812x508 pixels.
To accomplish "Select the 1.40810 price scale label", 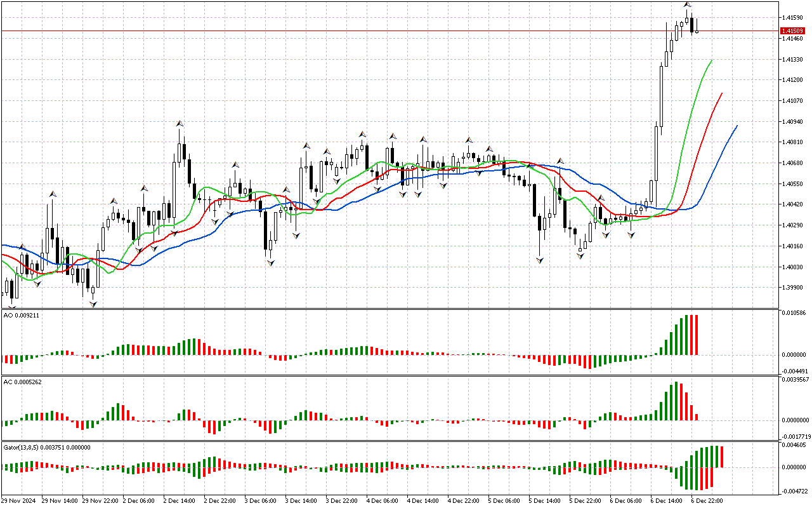I will click(x=792, y=143).
